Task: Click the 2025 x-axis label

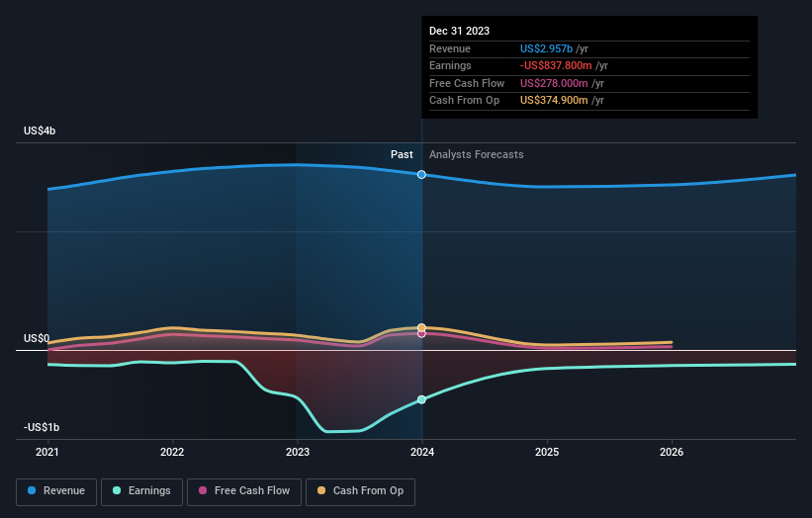Action: (547, 453)
